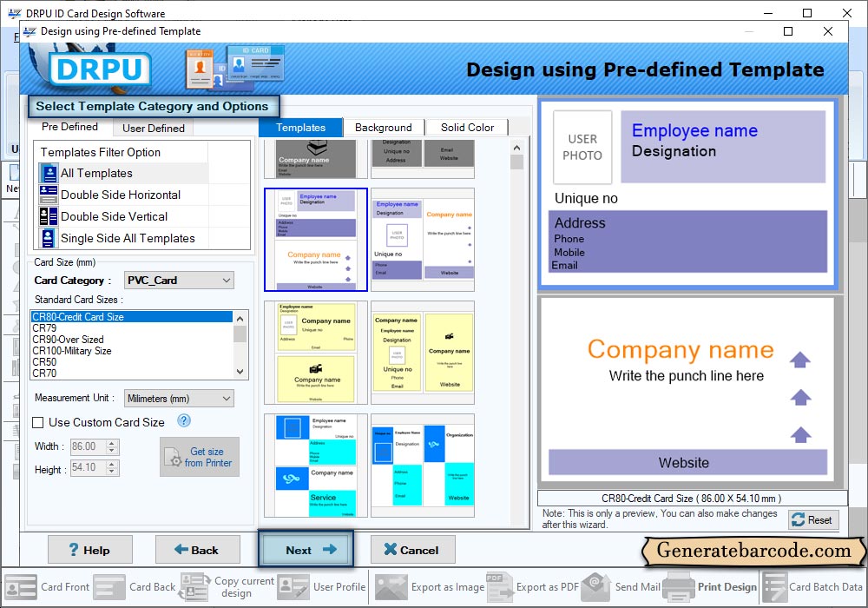Click the Reset preview button
This screenshot has width=868, height=608.
pyautogui.click(x=813, y=520)
